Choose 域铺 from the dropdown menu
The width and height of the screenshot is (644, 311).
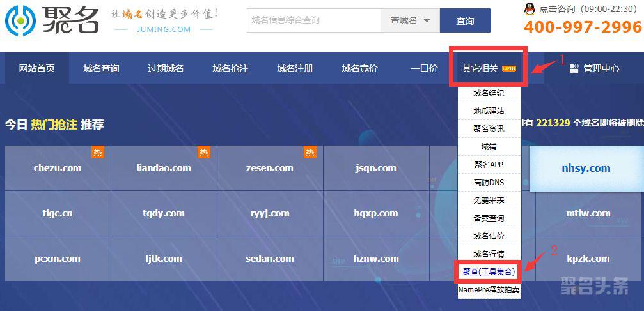489,146
